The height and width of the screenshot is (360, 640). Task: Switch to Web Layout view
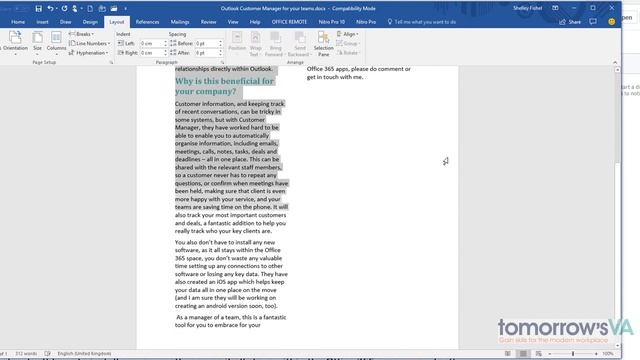coord(539,353)
